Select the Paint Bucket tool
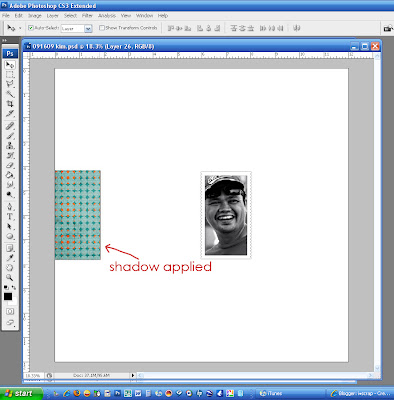The width and height of the screenshot is (394, 400). click(10, 175)
